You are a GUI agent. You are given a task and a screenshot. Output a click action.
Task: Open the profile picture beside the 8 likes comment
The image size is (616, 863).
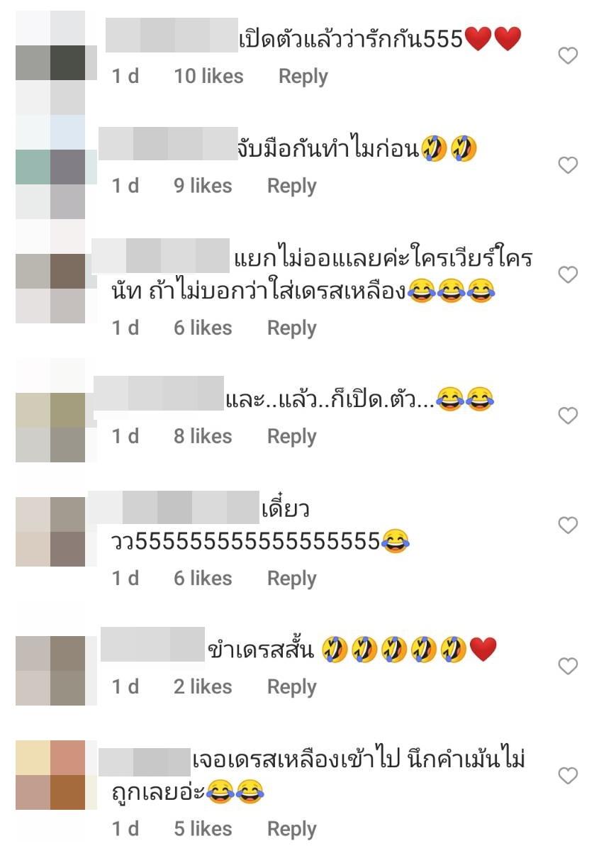[50, 410]
